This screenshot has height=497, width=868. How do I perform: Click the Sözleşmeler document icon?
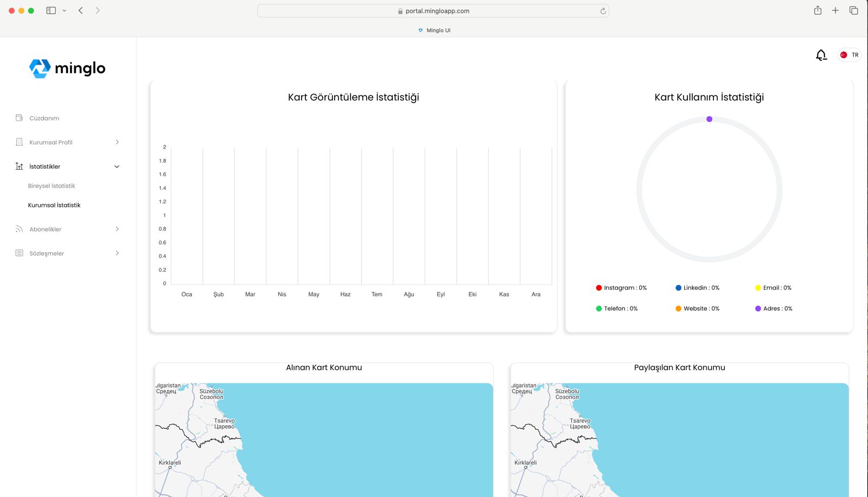(x=20, y=253)
